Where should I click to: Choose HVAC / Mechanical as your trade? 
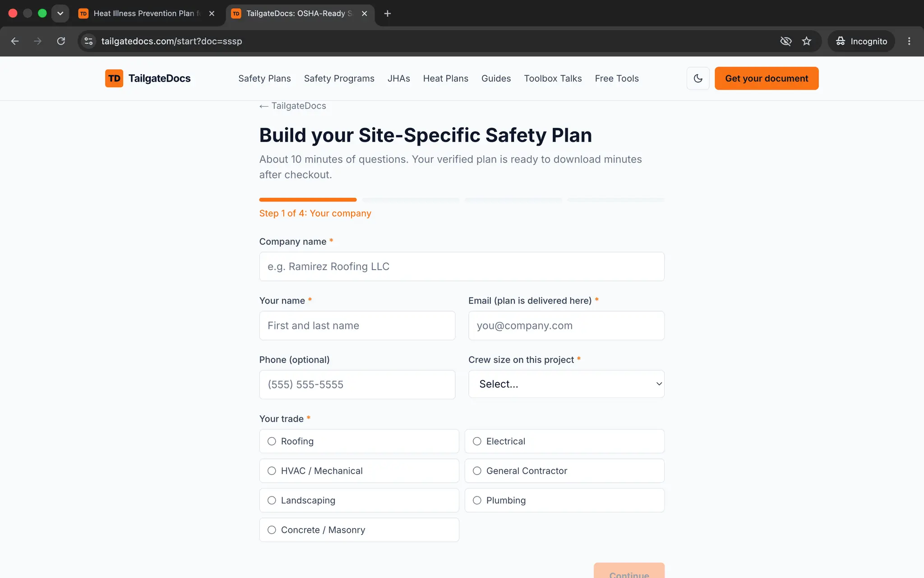point(359,471)
